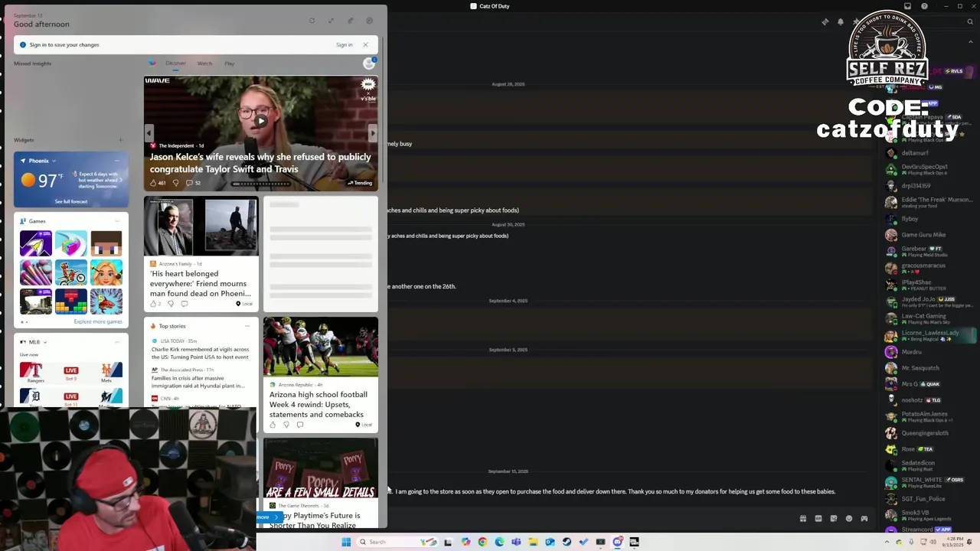Screen dimensions: 980x551
Task: Launch the block puzzle game tile
Action: pyautogui.click(x=70, y=302)
